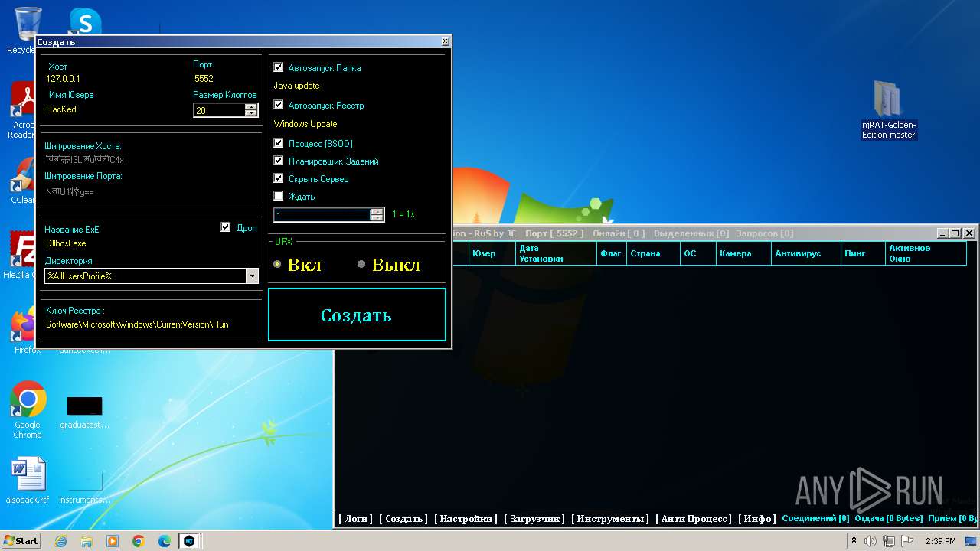Open the Windows Start menu
Viewport: 980px width, 551px height.
pyautogui.click(x=21, y=540)
